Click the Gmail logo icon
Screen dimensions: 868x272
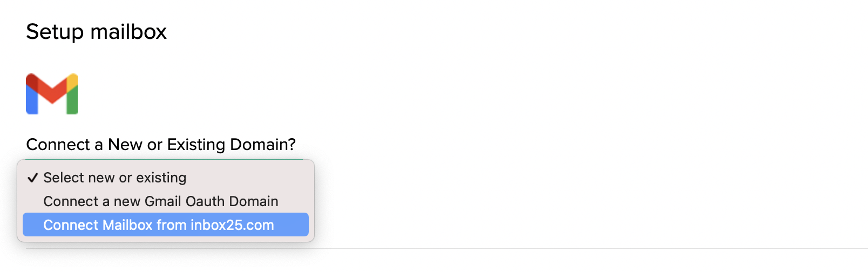52,94
